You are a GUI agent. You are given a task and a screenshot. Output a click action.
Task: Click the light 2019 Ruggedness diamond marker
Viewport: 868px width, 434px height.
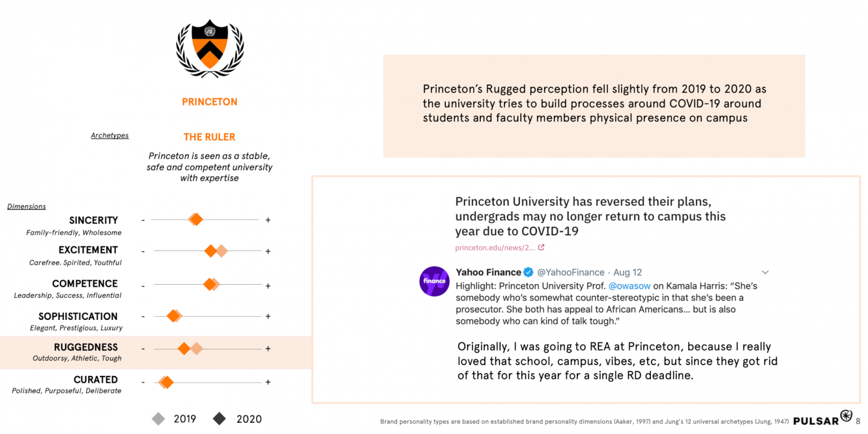196,349
